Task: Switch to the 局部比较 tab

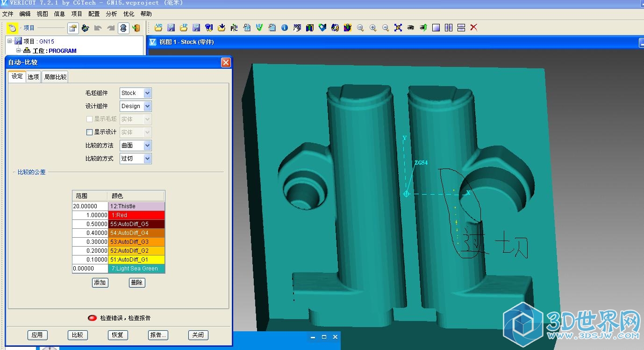Action: [x=55, y=77]
